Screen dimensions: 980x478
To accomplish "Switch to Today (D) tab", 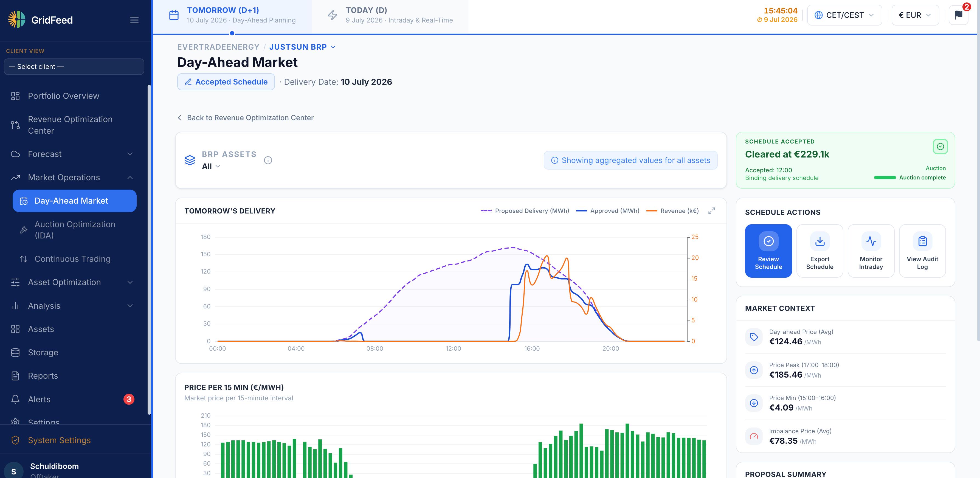I will [x=390, y=15].
